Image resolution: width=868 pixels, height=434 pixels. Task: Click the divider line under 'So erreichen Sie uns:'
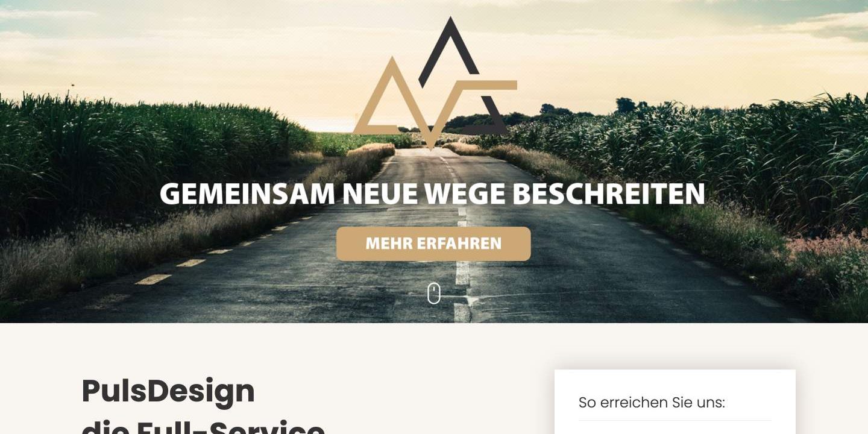(675, 421)
